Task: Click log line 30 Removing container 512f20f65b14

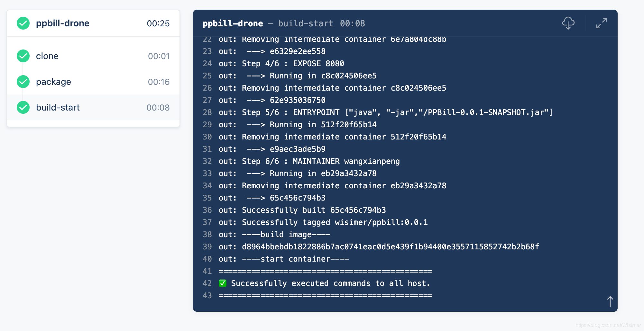Action: [x=333, y=137]
